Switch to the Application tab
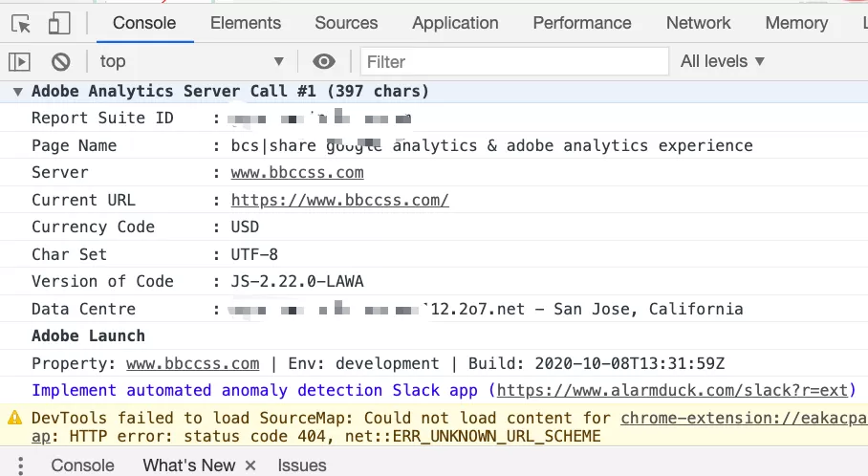 (x=455, y=23)
